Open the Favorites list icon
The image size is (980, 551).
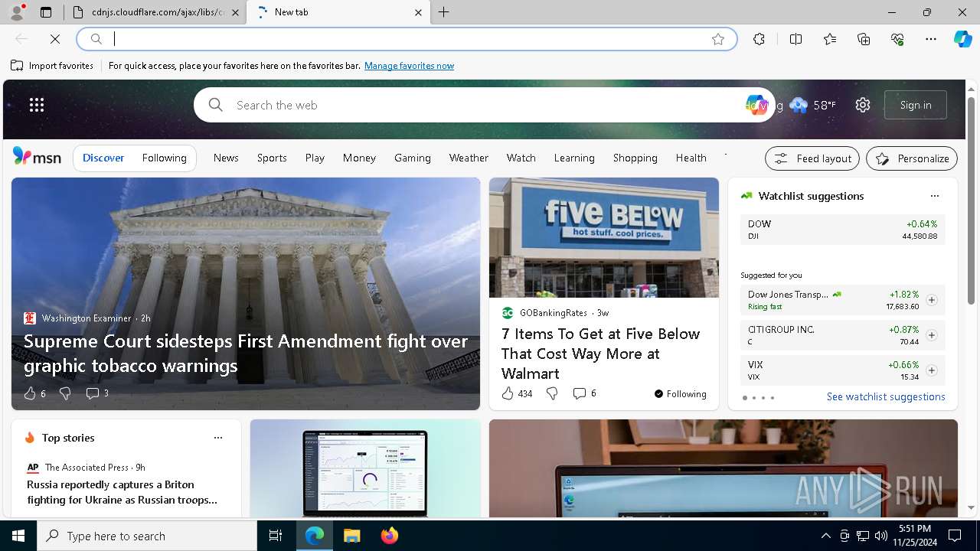[x=830, y=39]
